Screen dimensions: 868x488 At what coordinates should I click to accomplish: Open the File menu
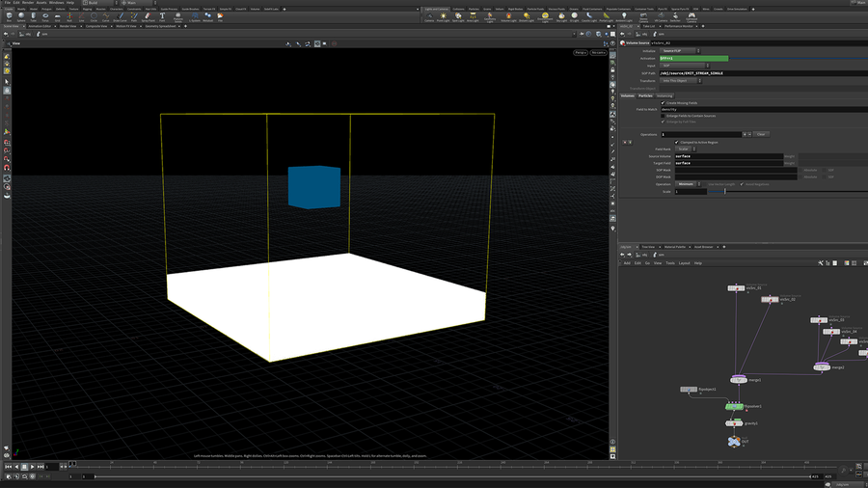coord(7,3)
